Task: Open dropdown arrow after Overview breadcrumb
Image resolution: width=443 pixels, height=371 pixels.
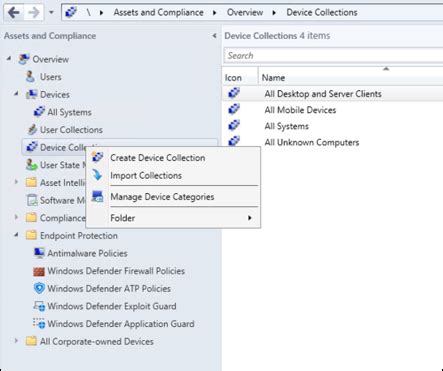Action: coord(274,13)
